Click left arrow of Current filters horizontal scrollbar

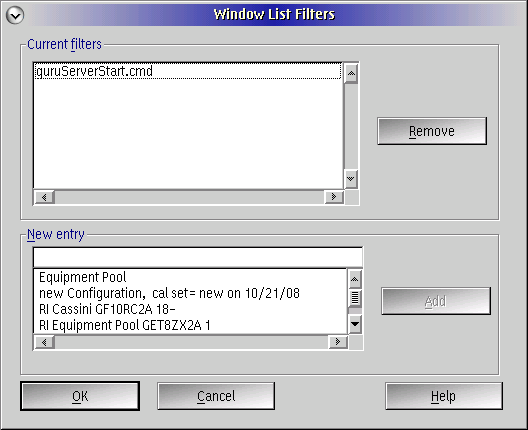tap(44, 197)
